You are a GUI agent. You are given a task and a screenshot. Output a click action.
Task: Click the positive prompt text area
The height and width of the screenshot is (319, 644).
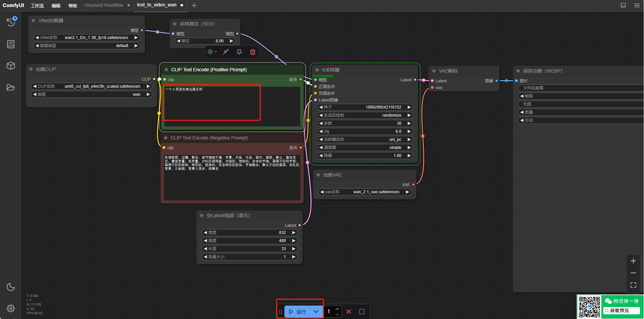(x=212, y=103)
